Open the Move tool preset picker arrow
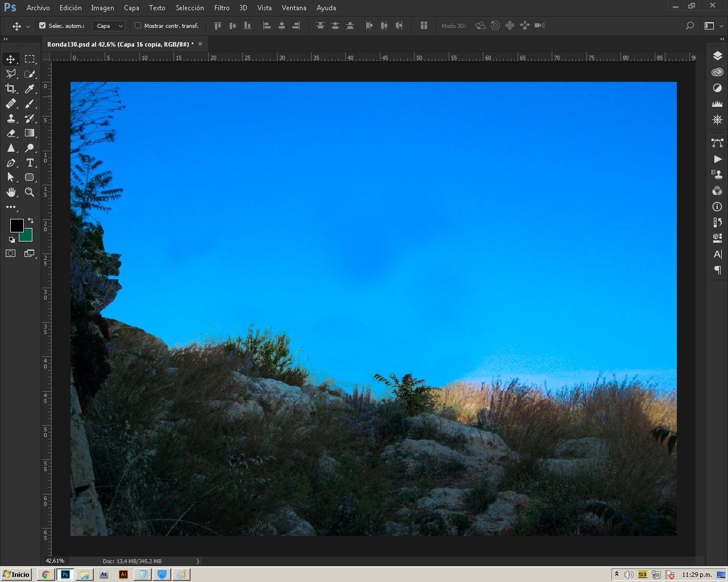The width and height of the screenshot is (728, 582). [x=28, y=26]
